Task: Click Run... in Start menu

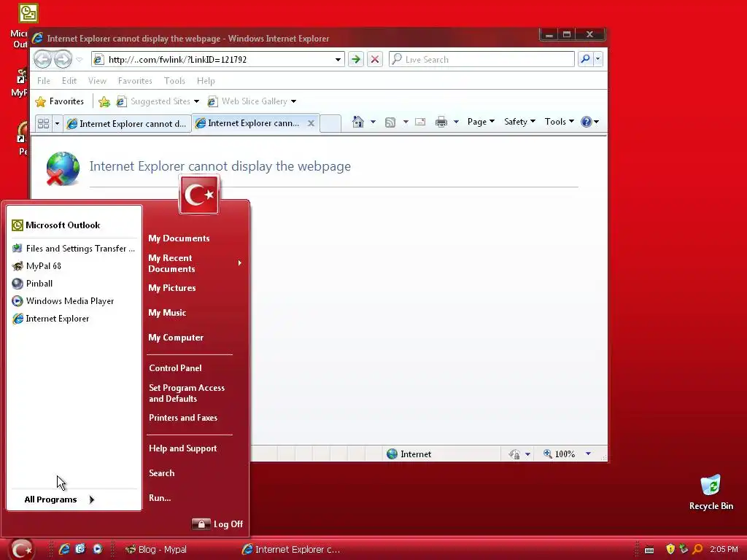Action: click(x=160, y=497)
